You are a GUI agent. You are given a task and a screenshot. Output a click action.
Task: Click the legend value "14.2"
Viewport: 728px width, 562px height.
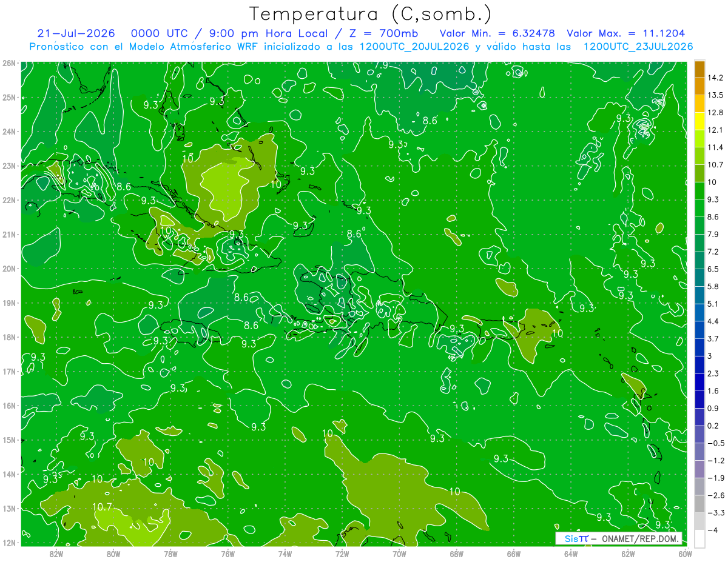(715, 78)
